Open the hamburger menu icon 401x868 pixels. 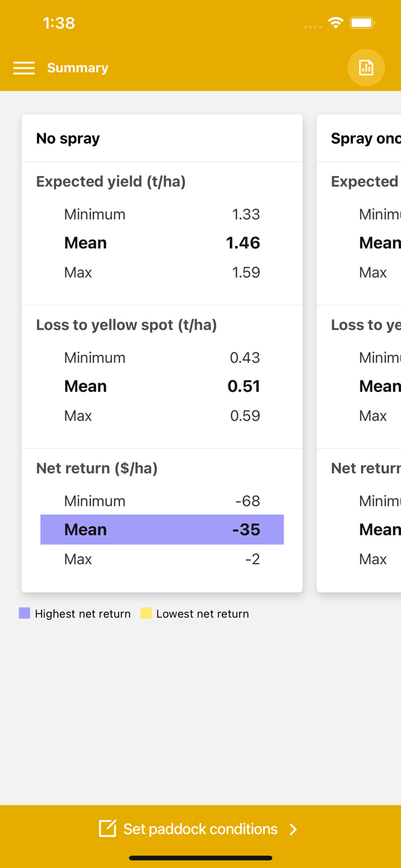24,68
